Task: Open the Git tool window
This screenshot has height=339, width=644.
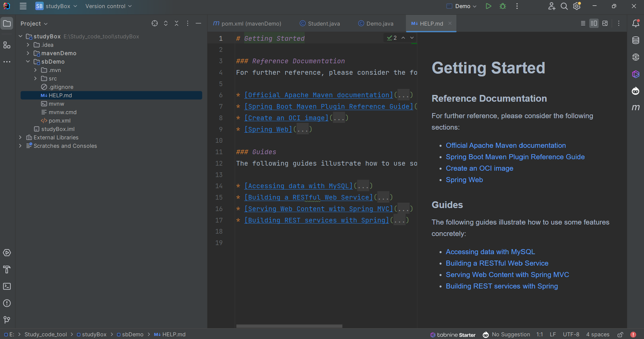Action: (7, 320)
